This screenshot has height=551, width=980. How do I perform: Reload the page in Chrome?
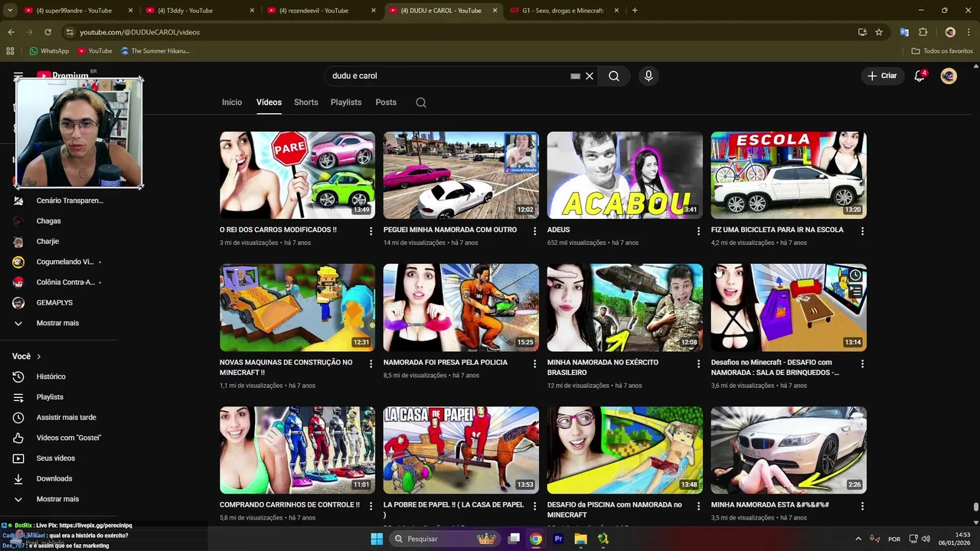(47, 32)
